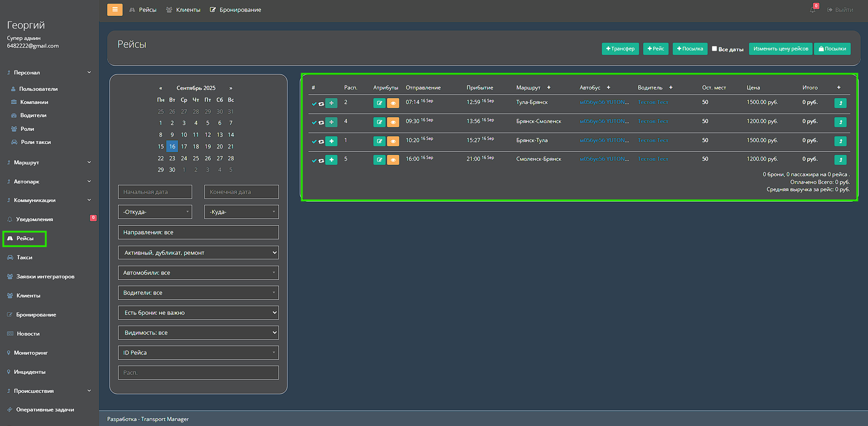Toggle eye visibility for the Смоленск-Брянск trip
The image size is (868, 426).
(393, 160)
